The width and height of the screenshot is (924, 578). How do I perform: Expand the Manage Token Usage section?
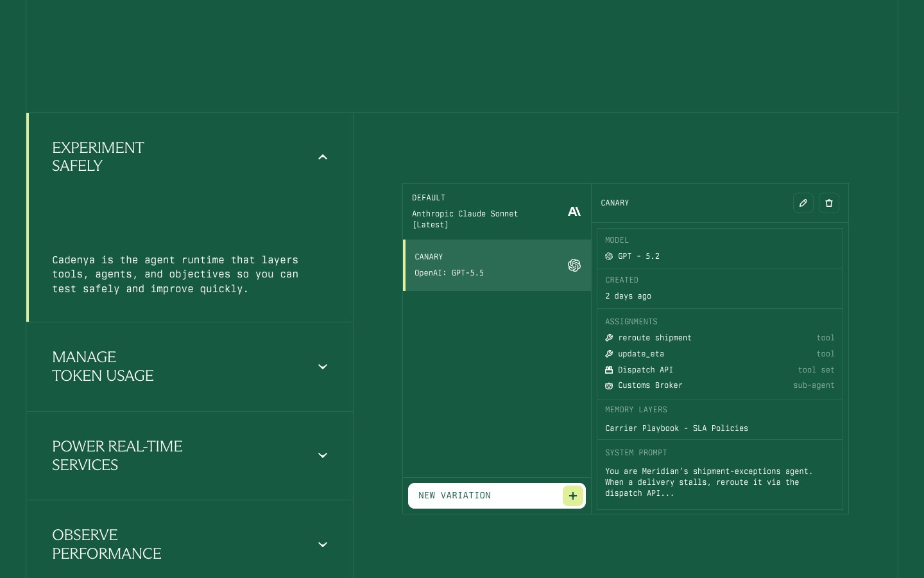323,367
